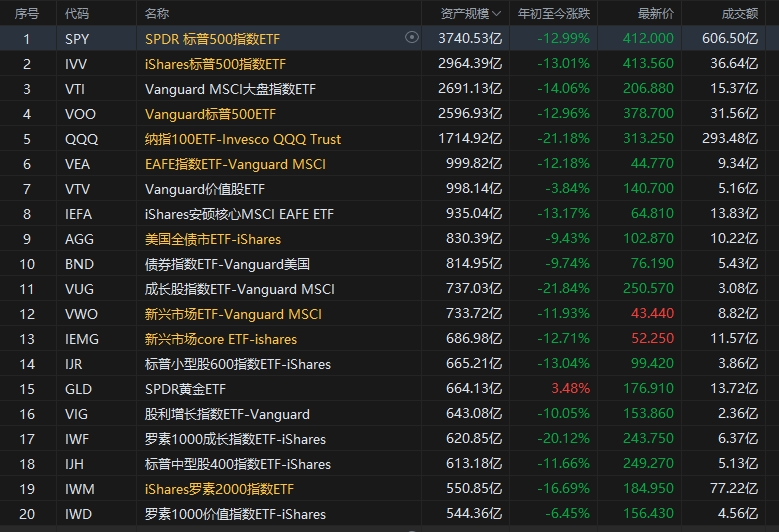Open iShares罗素2000指数ETF name
The width and height of the screenshot is (779, 532).
(x=220, y=489)
